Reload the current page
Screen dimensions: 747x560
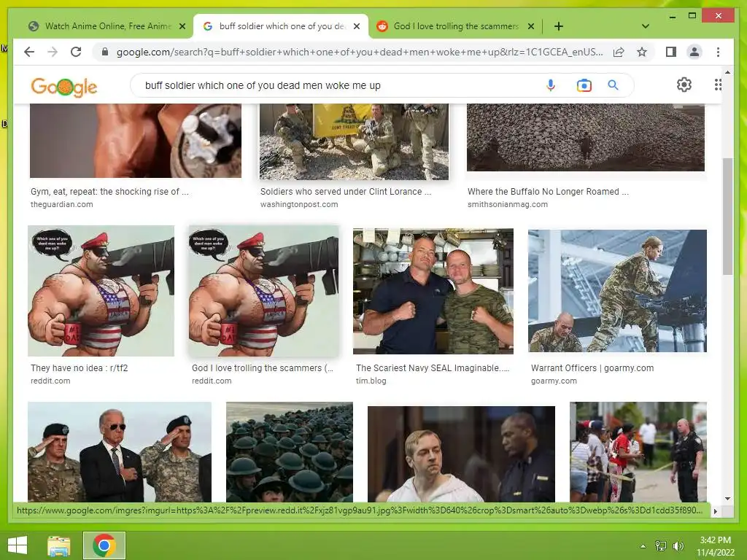[x=76, y=52]
